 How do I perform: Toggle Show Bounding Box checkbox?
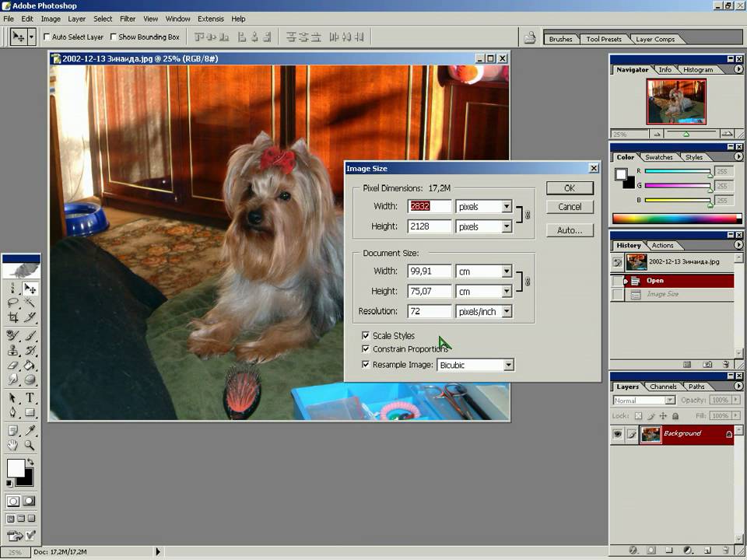pos(114,37)
